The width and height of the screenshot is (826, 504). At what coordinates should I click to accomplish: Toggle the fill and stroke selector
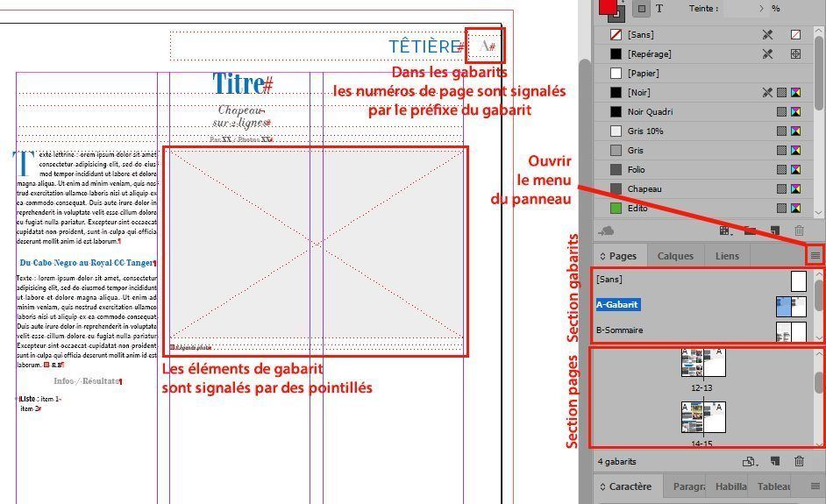click(x=611, y=10)
